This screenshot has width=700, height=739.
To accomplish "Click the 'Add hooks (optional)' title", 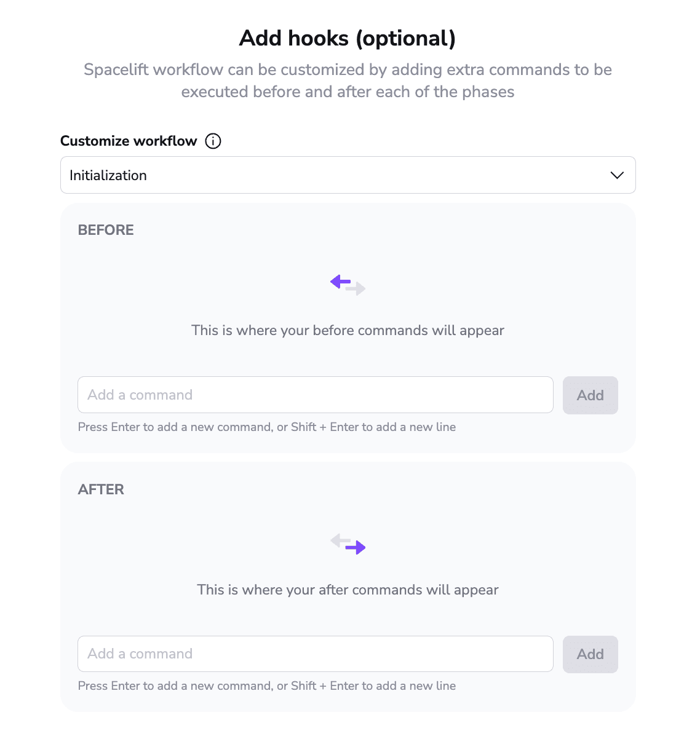I will click(348, 38).
